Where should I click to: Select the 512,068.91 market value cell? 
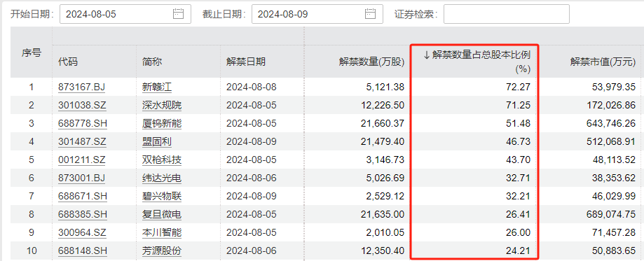(x=611, y=141)
